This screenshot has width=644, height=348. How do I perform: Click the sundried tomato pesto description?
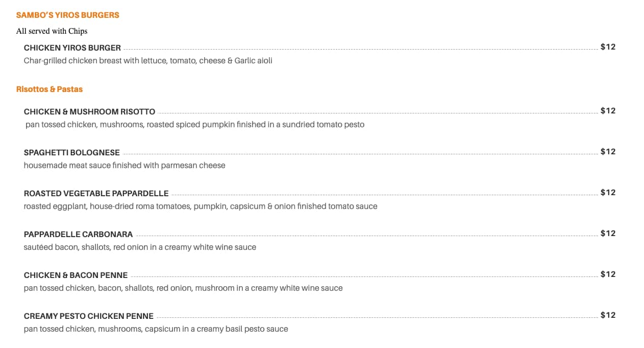pos(195,125)
